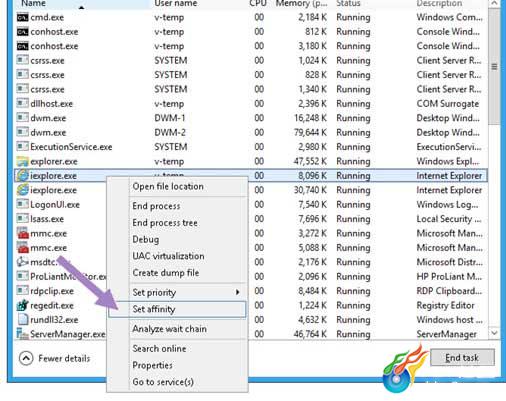Click icon of csrss.exe using 1,340 K

coord(22,89)
